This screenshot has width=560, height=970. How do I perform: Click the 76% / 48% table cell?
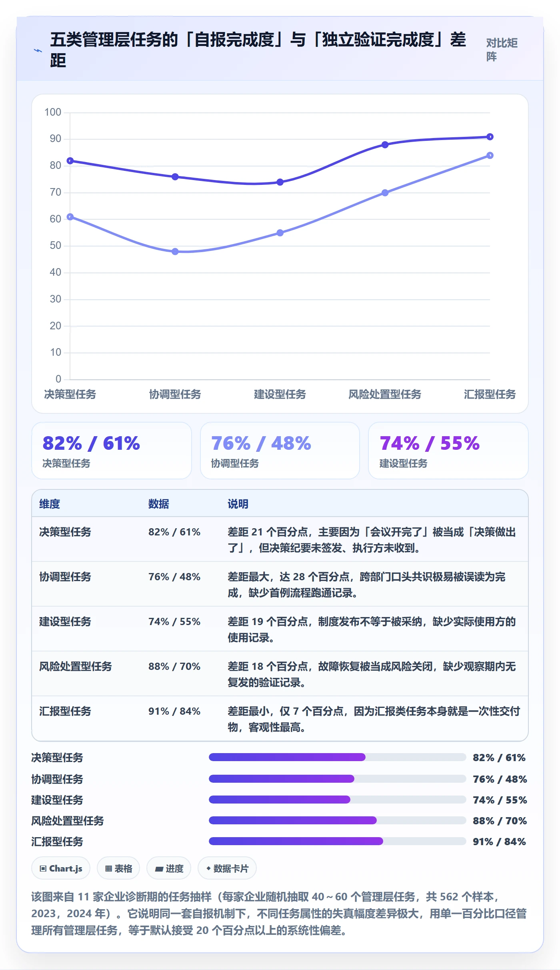pos(174,577)
